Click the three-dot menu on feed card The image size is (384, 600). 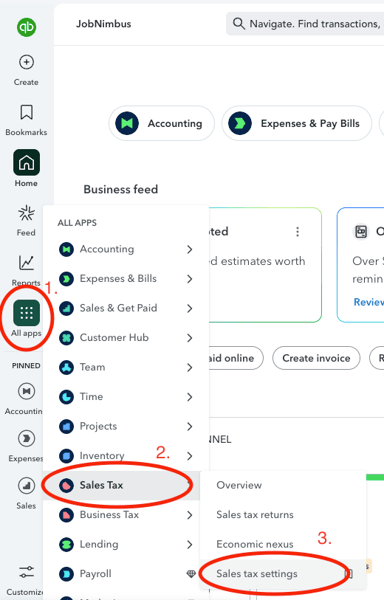[297, 232]
